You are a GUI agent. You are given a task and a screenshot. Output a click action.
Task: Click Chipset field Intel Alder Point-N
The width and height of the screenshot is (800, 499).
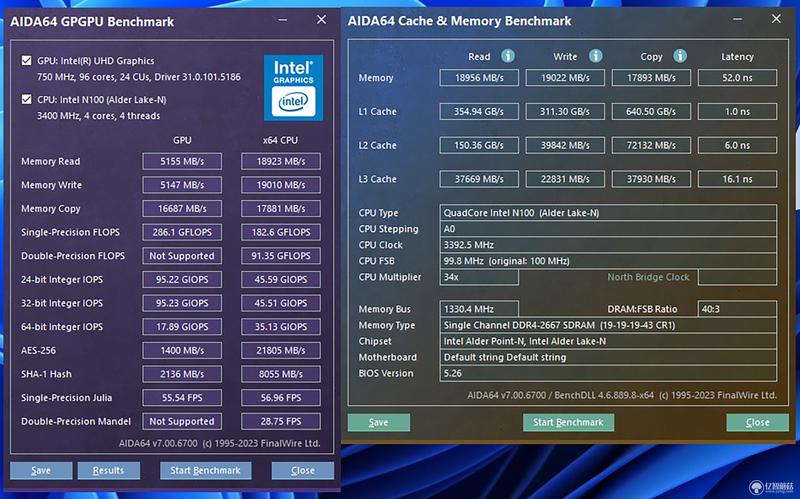608,341
